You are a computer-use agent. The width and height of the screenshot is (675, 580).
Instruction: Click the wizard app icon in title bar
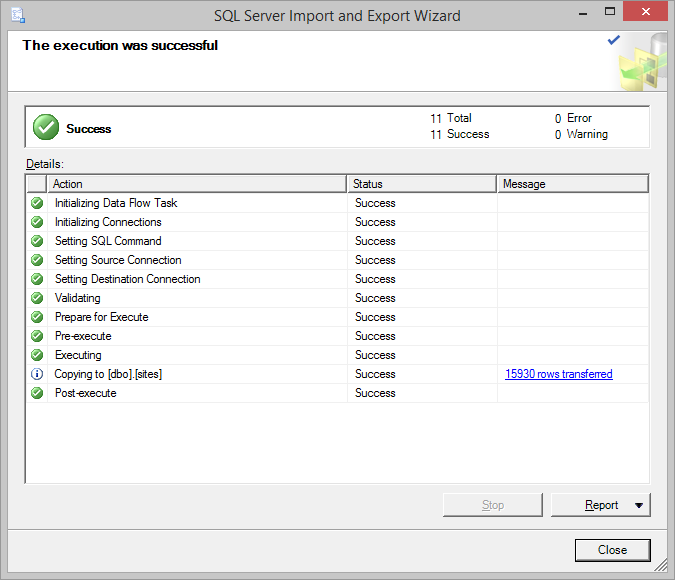[18, 16]
